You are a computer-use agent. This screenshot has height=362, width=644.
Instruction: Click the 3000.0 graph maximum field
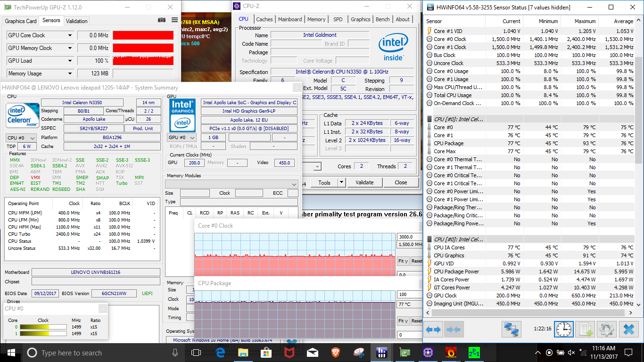[x=410, y=237]
